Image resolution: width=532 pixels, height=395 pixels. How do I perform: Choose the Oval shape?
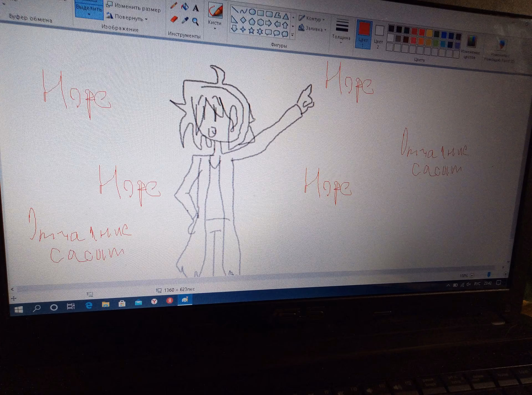pos(252,12)
